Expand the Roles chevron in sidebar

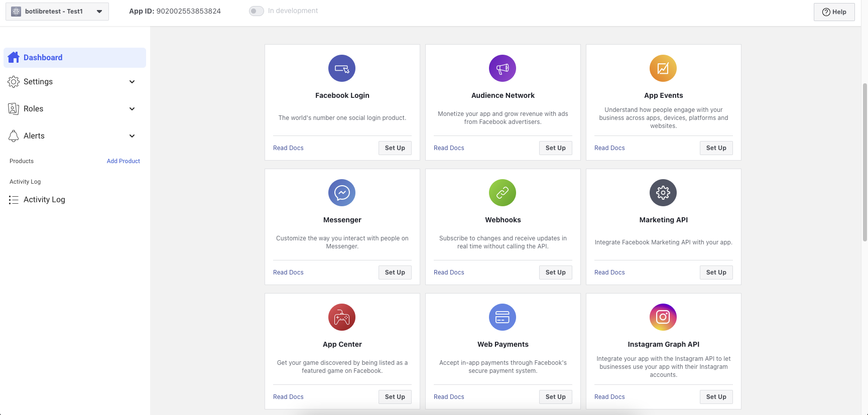132,109
